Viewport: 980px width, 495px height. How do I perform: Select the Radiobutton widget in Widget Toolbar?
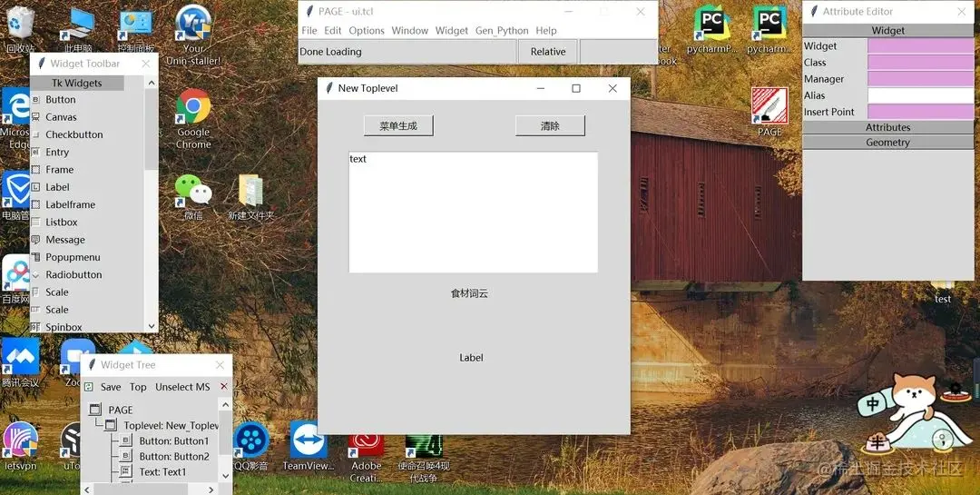tap(73, 274)
